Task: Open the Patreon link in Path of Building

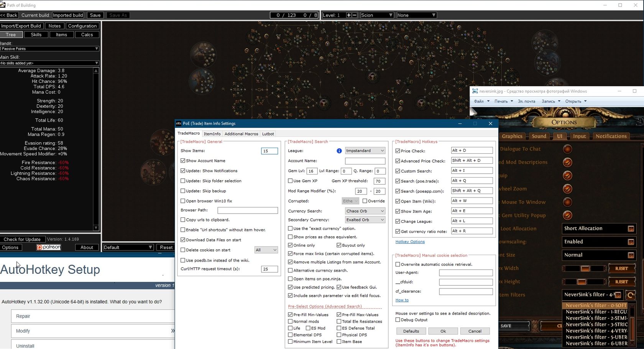Action: pyautogui.click(x=48, y=247)
